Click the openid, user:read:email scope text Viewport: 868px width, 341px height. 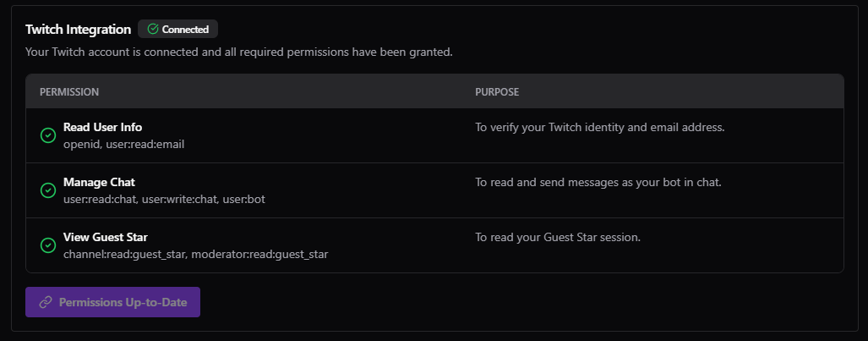(x=123, y=144)
